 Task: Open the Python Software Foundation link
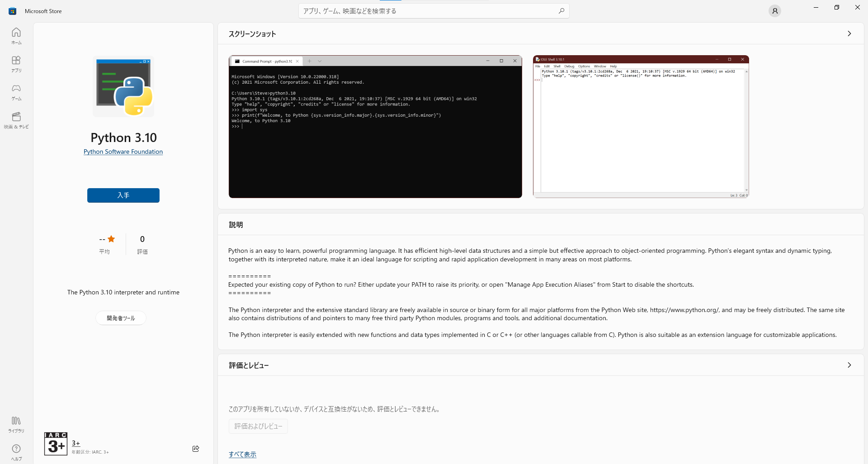(x=123, y=152)
